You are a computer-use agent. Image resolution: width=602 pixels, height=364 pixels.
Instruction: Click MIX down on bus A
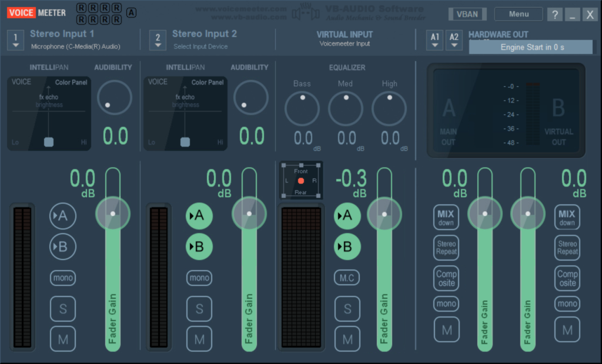coord(446,217)
